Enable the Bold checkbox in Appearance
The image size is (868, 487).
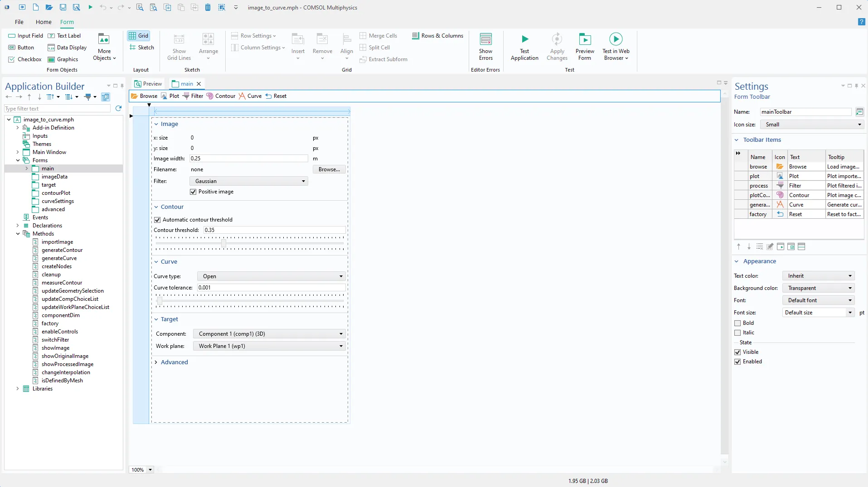pyautogui.click(x=737, y=323)
